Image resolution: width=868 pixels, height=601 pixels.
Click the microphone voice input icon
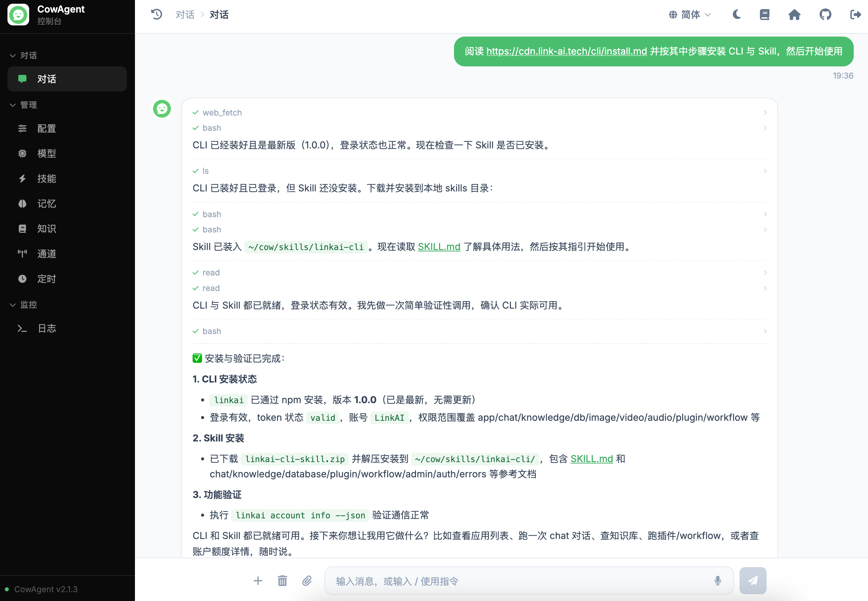[717, 581]
